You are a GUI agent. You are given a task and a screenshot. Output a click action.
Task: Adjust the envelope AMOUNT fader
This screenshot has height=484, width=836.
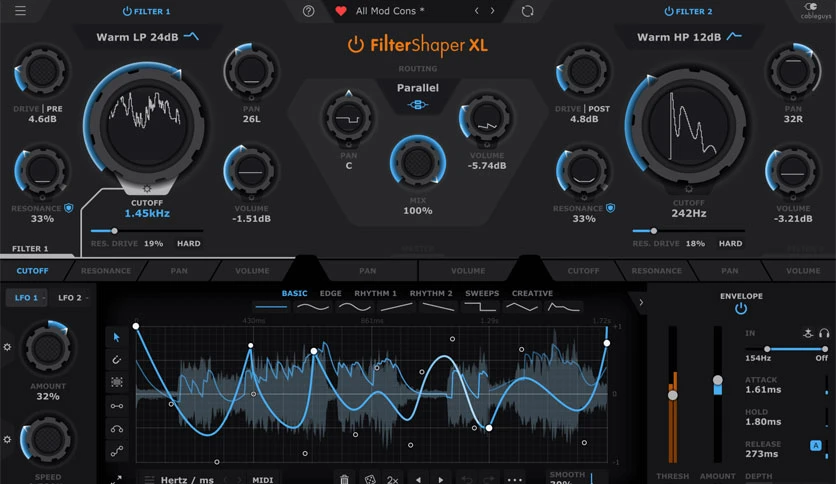718,380
